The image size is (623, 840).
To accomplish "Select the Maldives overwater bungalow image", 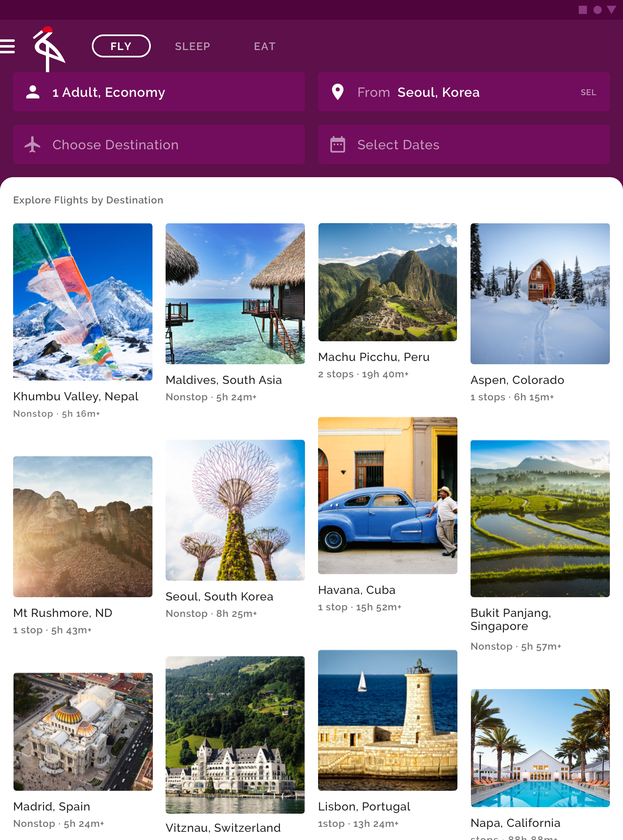I will click(x=235, y=293).
